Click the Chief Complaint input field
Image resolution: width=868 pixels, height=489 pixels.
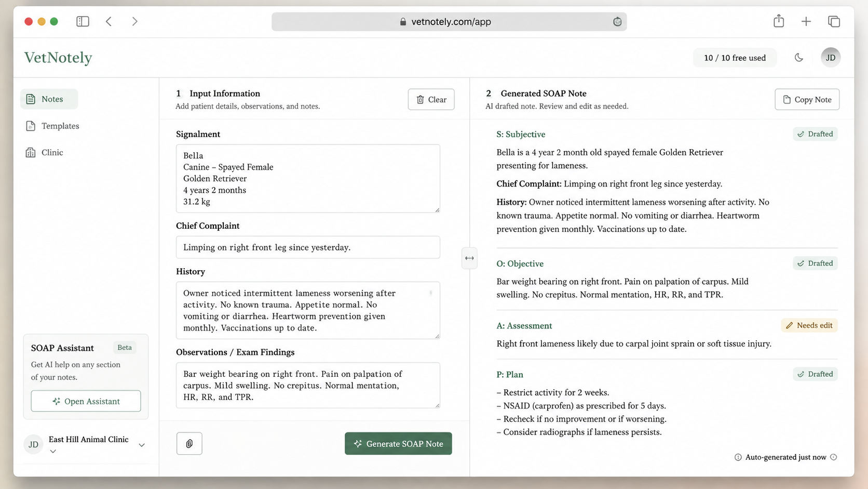click(308, 247)
